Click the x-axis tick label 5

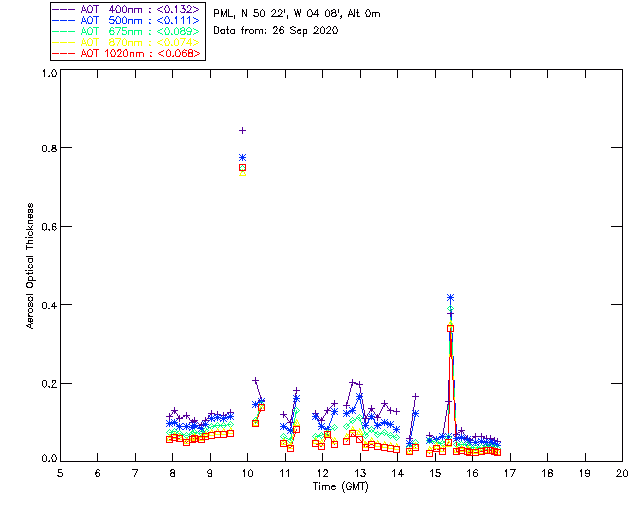point(60,473)
